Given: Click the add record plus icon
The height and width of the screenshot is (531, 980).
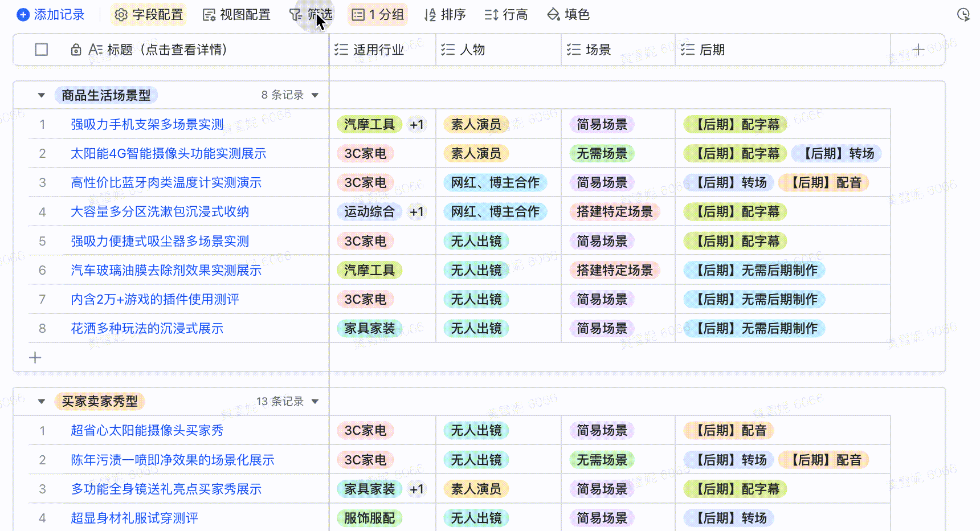Looking at the screenshot, I should tap(23, 15).
